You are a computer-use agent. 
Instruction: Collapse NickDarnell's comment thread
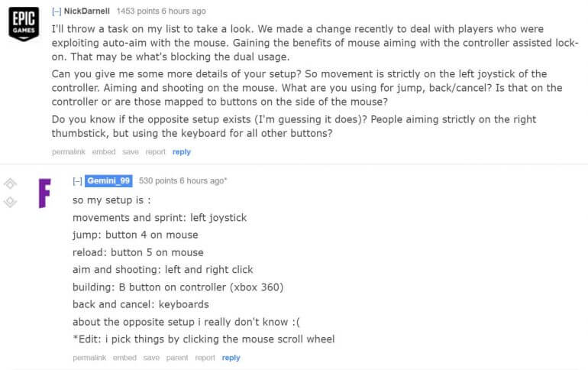(57, 11)
